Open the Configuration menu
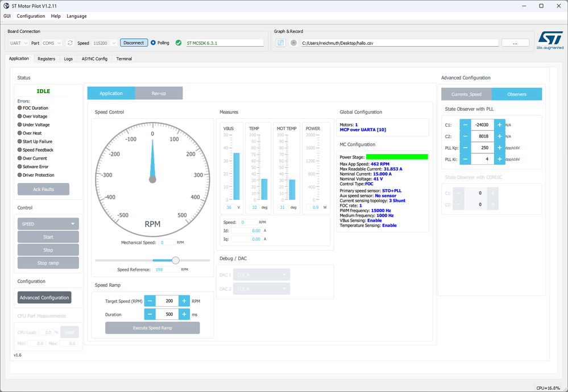568x392 pixels. pyautogui.click(x=31, y=16)
